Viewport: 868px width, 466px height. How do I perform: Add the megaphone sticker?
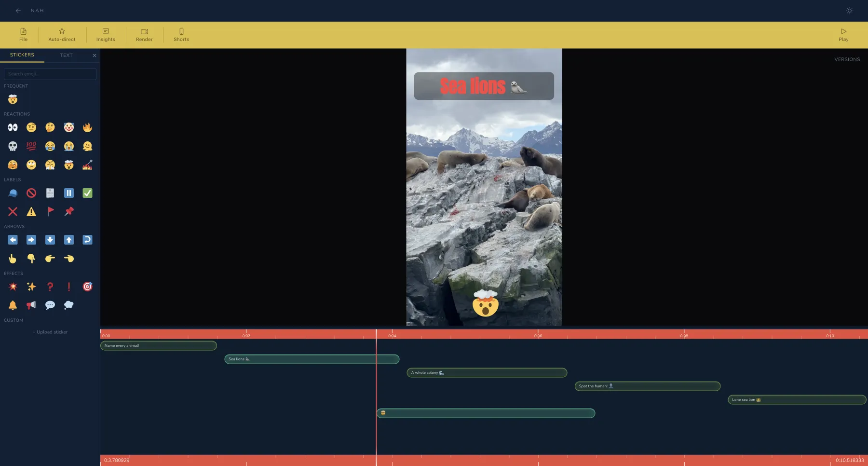tap(31, 305)
